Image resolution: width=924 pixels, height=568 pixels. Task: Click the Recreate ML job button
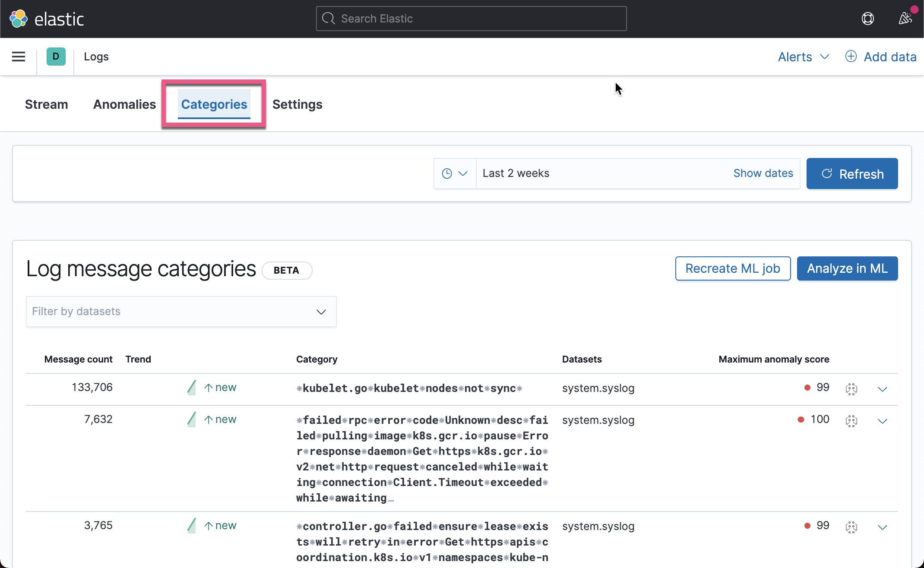tap(733, 268)
